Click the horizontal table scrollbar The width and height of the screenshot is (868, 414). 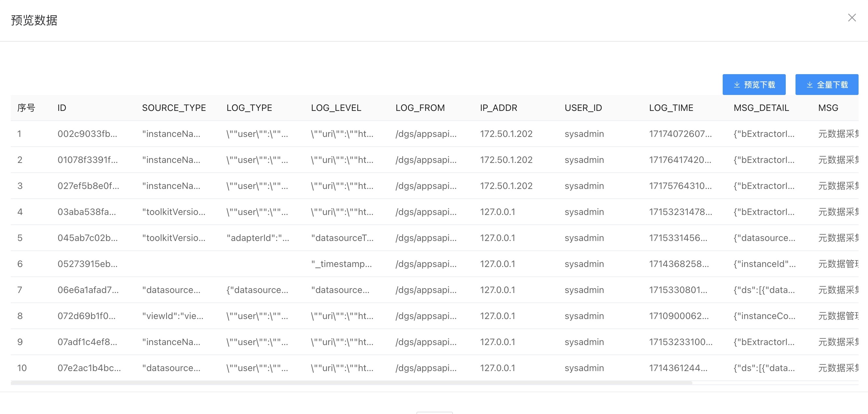coord(351,383)
